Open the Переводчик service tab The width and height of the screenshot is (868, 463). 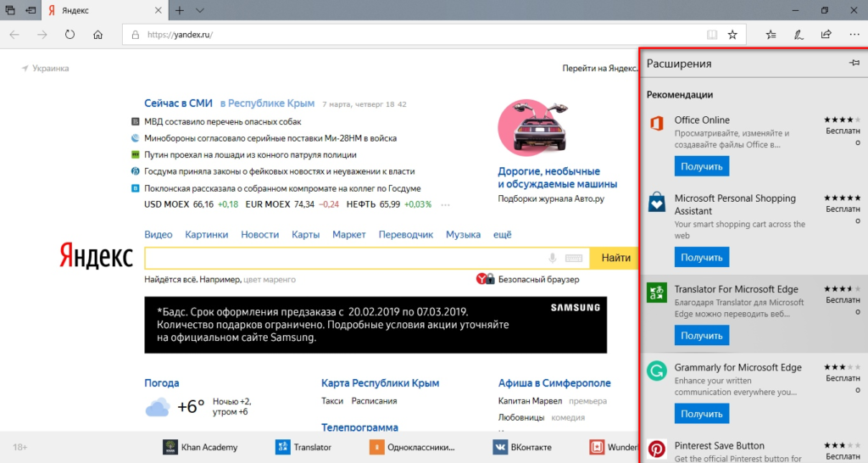point(406,234)
